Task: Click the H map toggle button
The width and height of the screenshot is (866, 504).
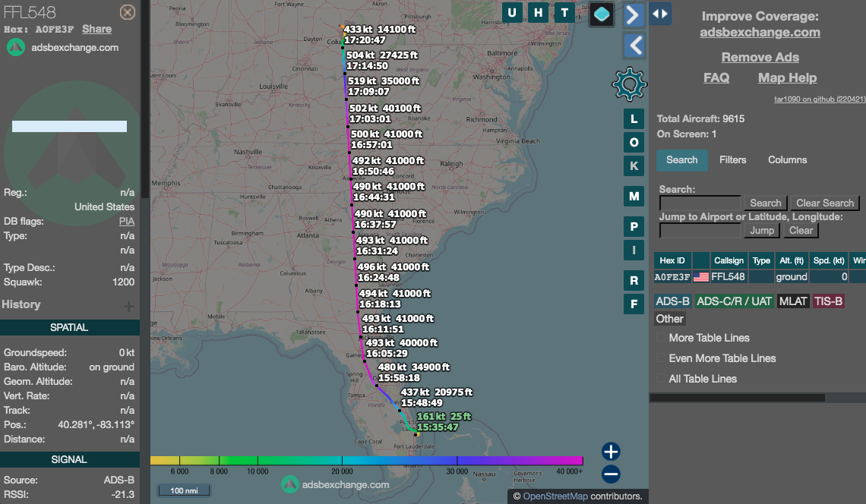Action: [539, 12]
